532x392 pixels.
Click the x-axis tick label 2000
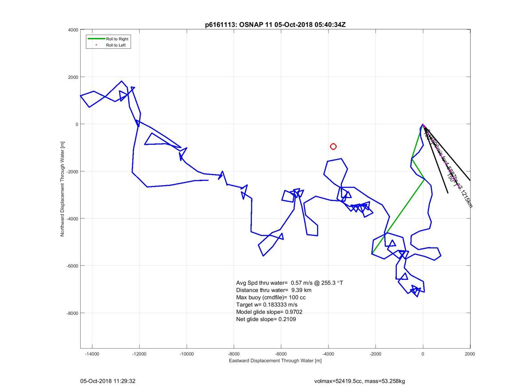470,354
